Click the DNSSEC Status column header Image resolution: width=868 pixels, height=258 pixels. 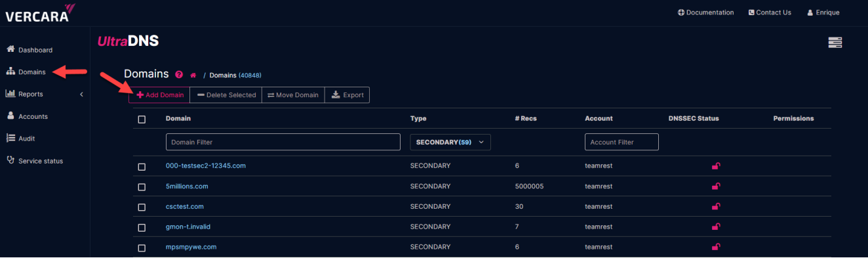[x=694, y=119]
